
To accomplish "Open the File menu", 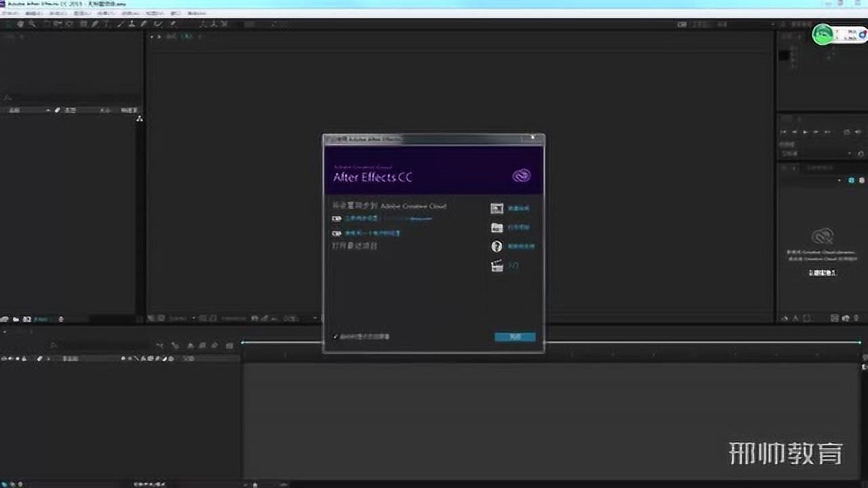I will [x=10, y=13].
